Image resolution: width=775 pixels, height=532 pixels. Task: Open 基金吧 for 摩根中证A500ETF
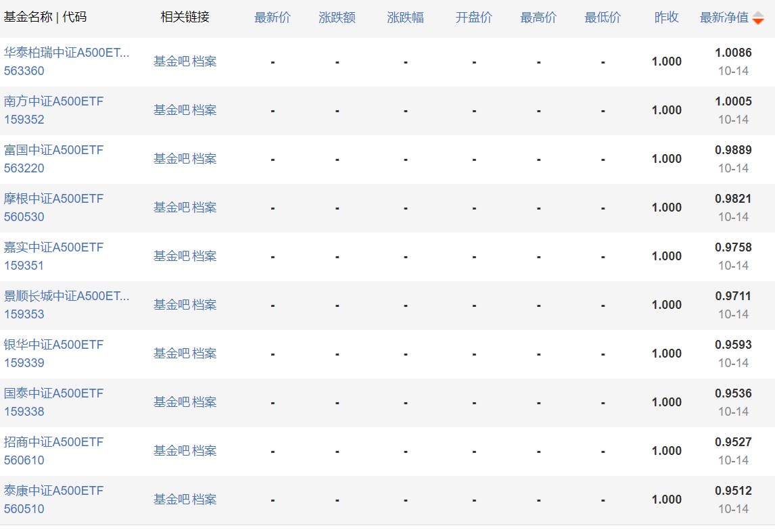pos(172,207)
